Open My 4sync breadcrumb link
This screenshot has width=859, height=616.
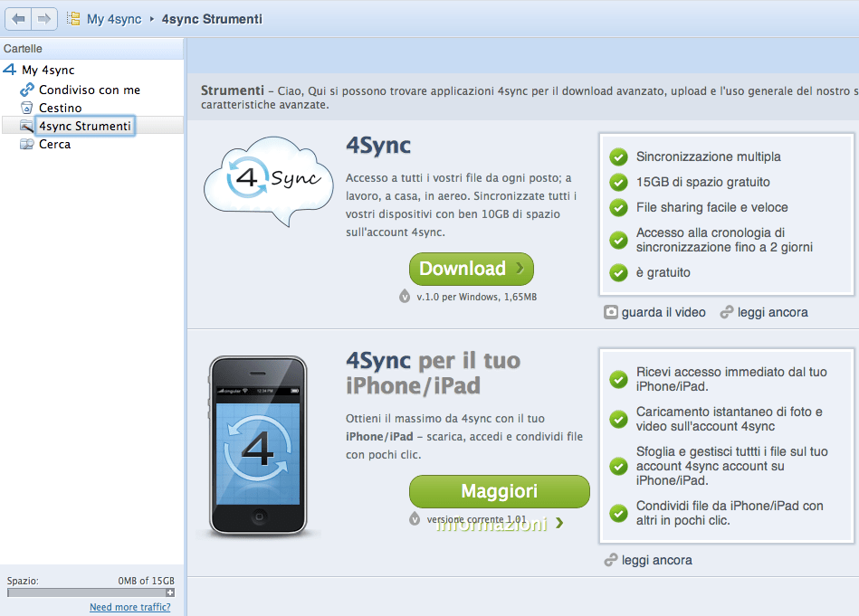pos(114,19)
